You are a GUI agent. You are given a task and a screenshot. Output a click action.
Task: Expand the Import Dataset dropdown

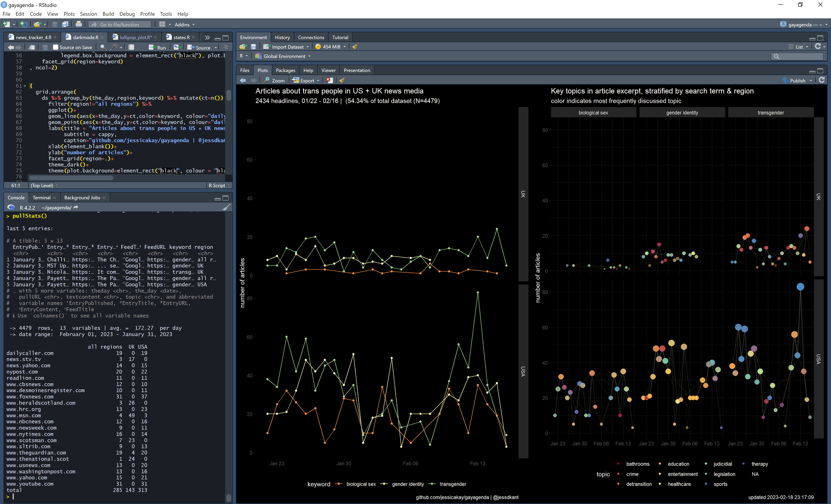[307, 47]
